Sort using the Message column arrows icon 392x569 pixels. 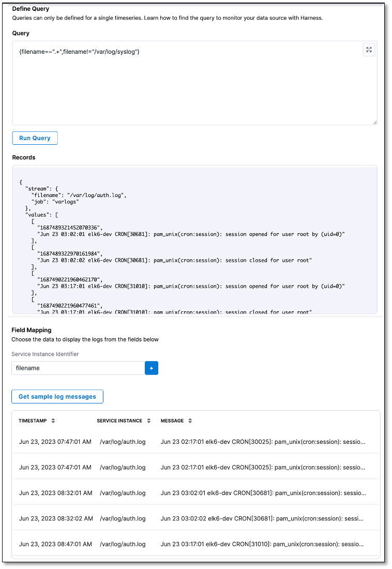[190, 421]
